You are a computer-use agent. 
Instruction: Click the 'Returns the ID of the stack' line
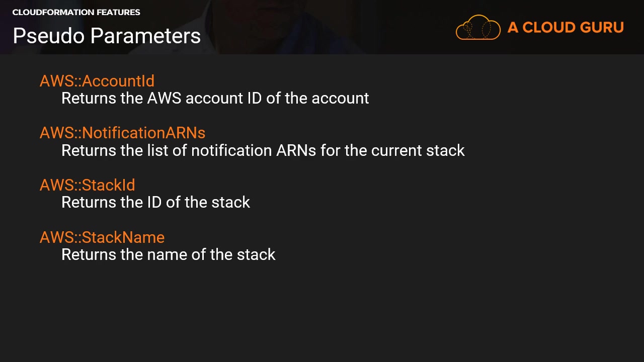[155, 202]
